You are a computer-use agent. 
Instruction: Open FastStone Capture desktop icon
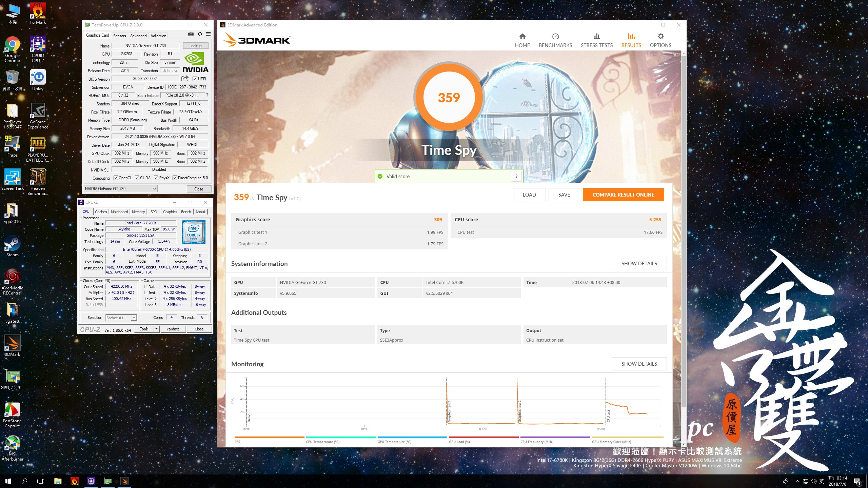tap(12, 415)
